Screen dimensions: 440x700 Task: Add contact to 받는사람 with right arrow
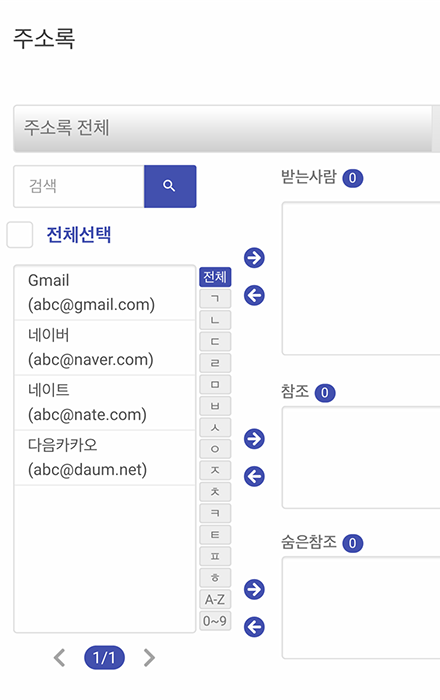(254, 258)
